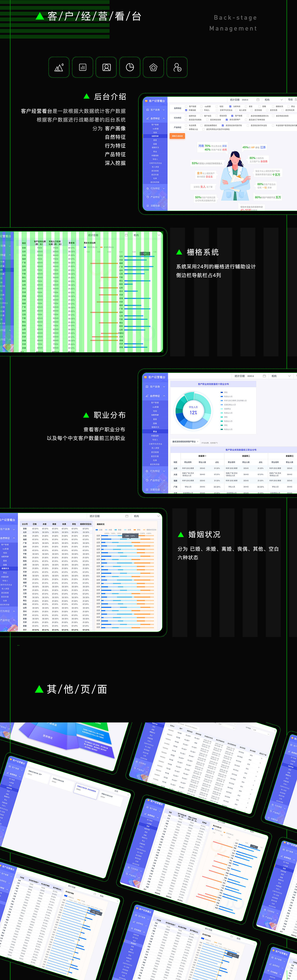297x980 pixels.
Task: Click the 行为特征 sidebar icon in the first dashboard
Action: pos(148,188)
